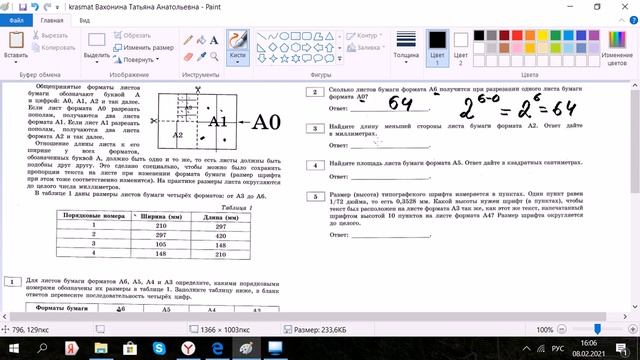Click the Crop command
The height and width of the screenshot is (360, 640).
point(132,36)
